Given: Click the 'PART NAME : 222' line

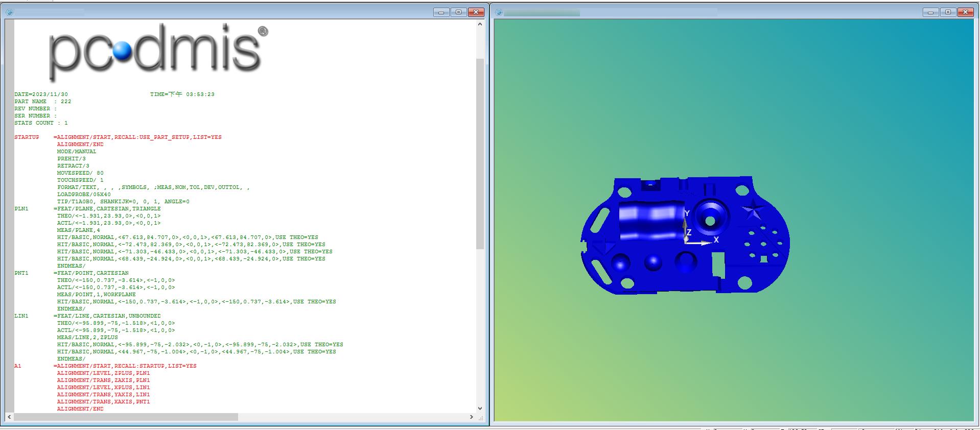Looking at the screenshot, I should (43, 102).
